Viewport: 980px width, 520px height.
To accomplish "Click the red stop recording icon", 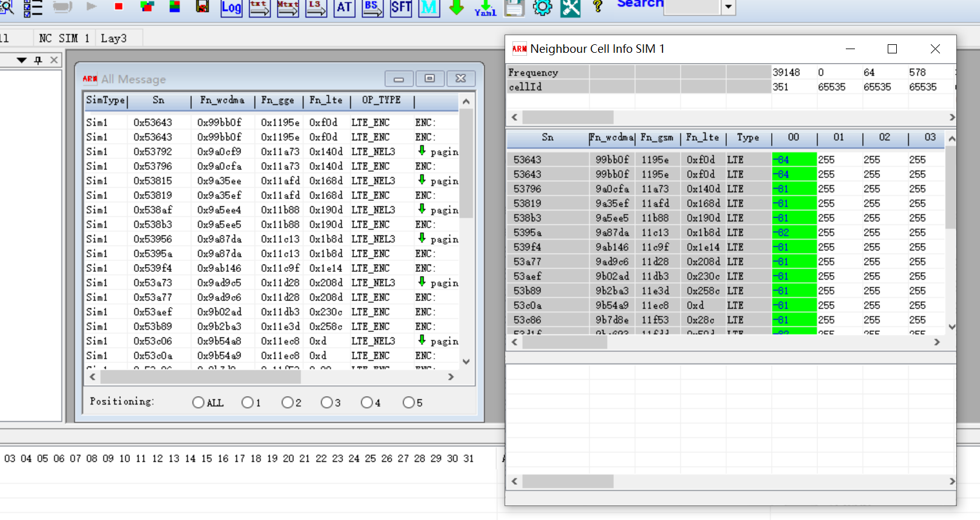I will coord(118,7).
